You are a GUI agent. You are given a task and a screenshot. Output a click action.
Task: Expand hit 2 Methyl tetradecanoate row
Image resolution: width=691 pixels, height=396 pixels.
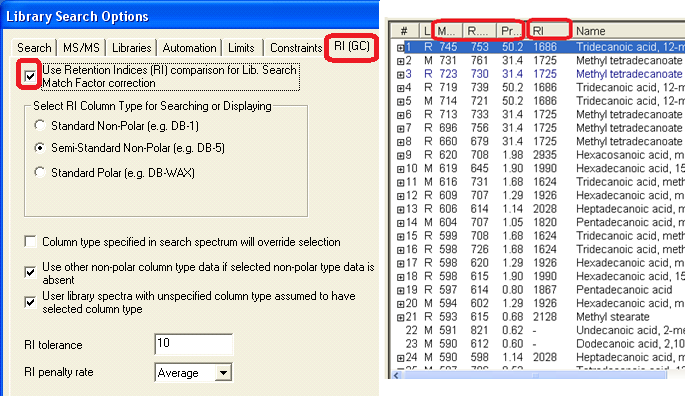pos(400,61)
